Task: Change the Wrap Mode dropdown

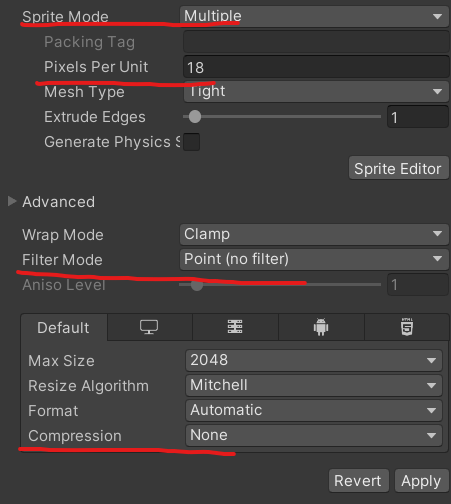Action: 314,234
